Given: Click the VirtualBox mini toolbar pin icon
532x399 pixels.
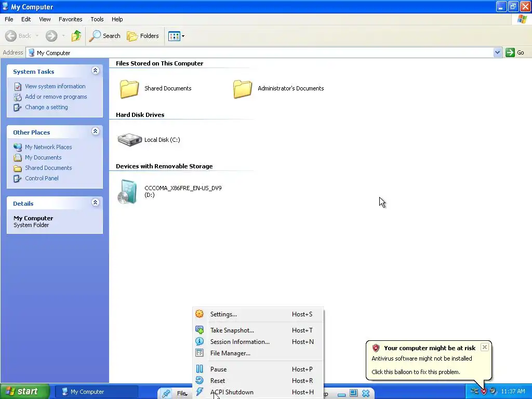Looking at the screenshot, I should tap(166, 393).
